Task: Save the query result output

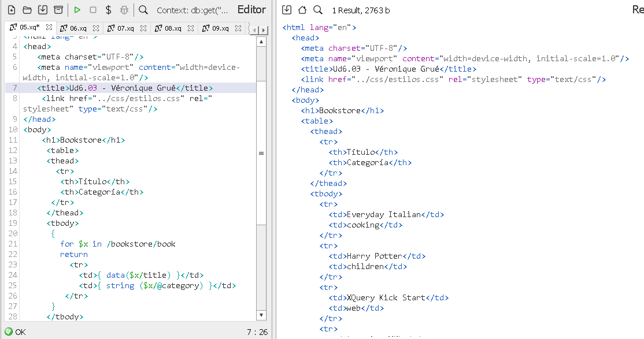Action: click(287, 10)
